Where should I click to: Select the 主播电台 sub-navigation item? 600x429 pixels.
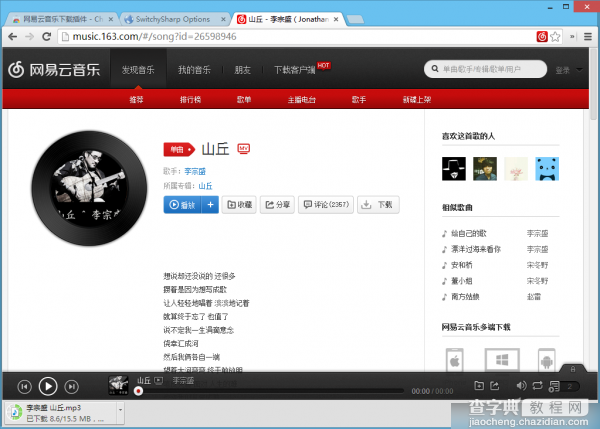coord(302,100)
